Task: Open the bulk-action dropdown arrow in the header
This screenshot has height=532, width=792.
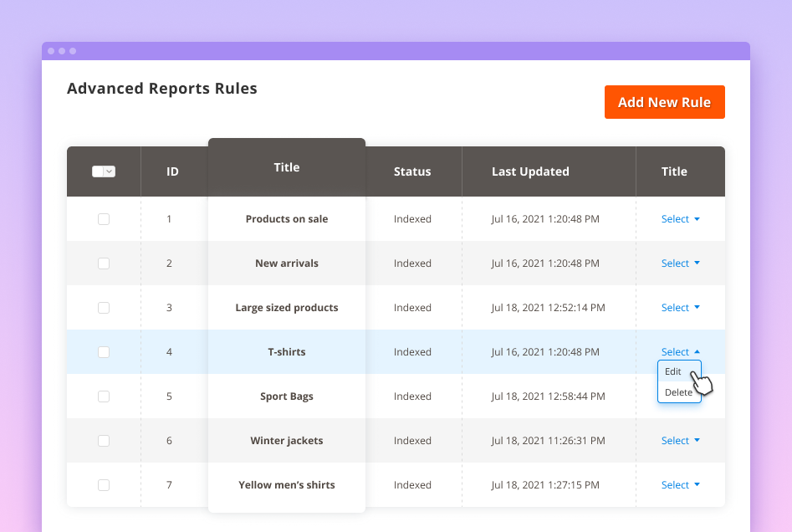Action: click(110, 171)
